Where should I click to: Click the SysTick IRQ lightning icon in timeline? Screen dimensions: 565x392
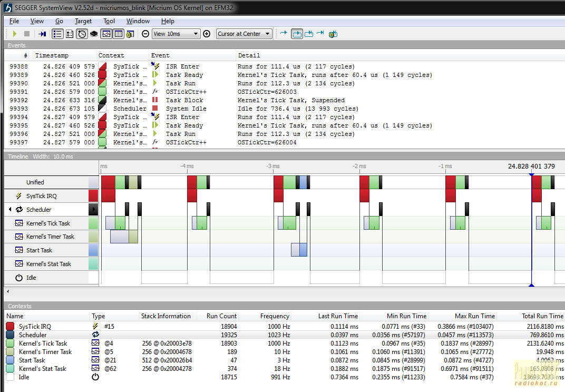(x=19, y=196)
